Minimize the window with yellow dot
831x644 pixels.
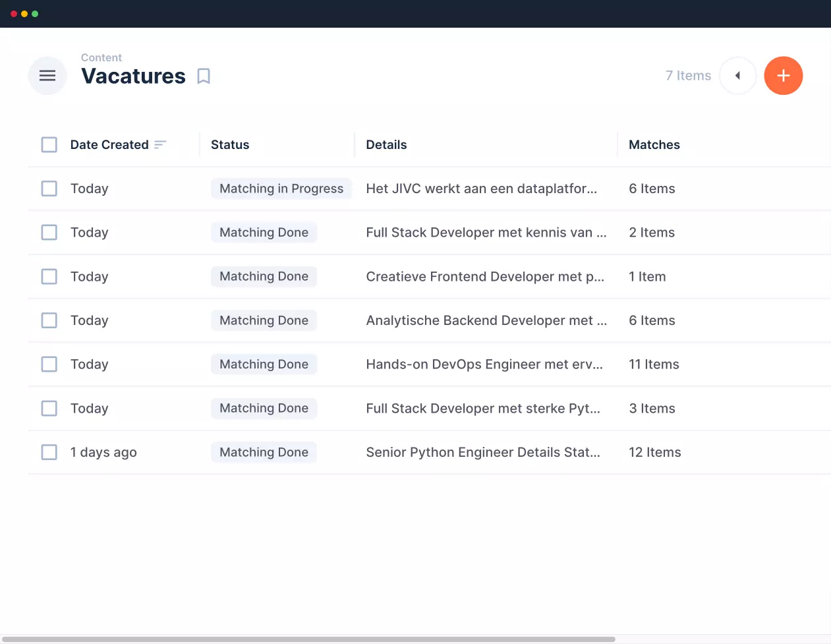24,14
